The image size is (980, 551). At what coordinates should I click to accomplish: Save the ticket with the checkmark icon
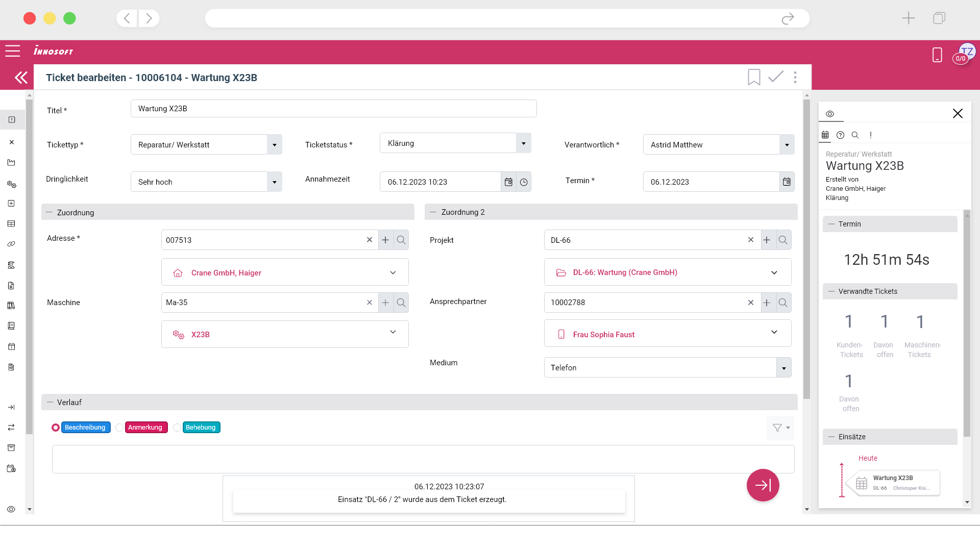(x=775, y=77)
